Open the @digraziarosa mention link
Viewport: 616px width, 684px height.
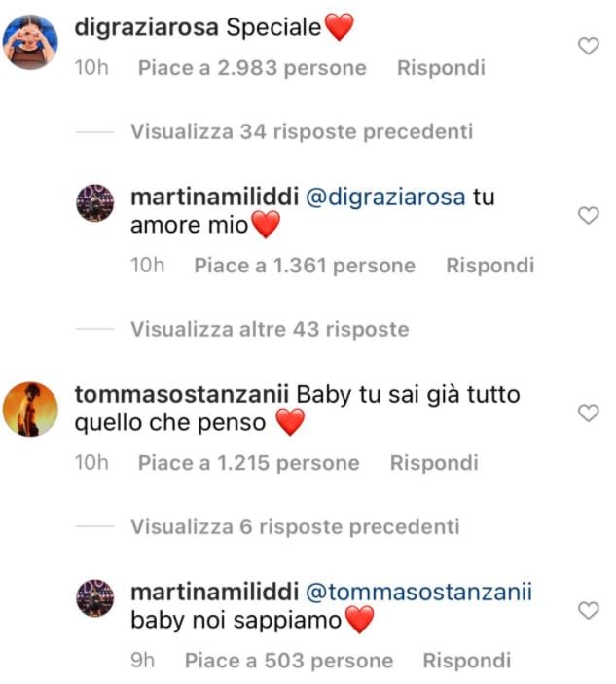point(385,198)
